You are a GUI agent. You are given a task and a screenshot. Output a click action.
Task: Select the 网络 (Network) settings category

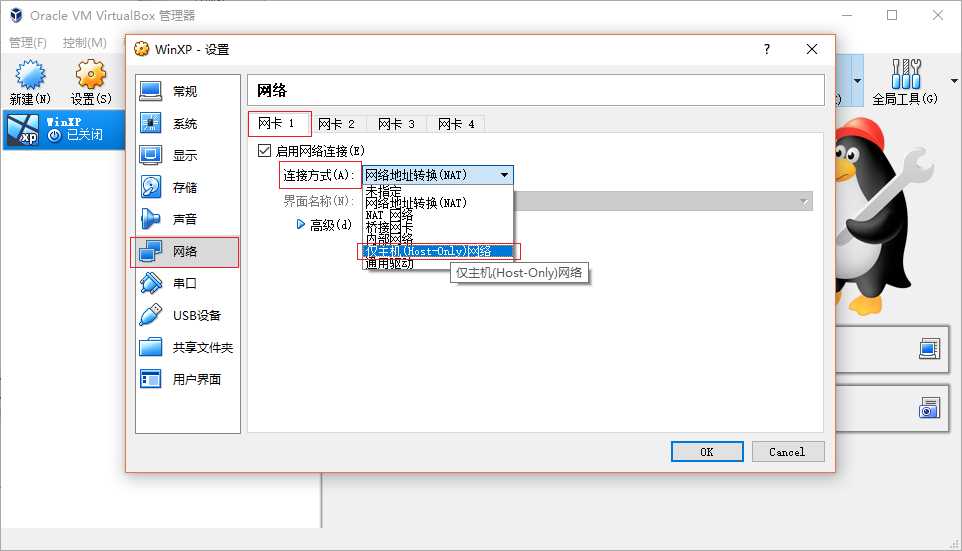point(187,252)
